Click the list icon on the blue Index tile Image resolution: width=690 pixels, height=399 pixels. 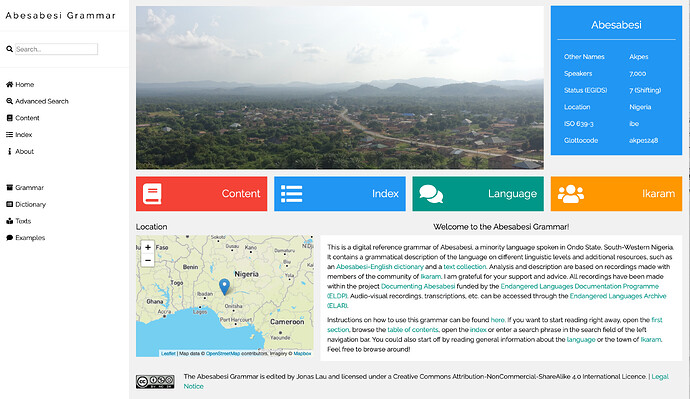[x=291, y=194]
